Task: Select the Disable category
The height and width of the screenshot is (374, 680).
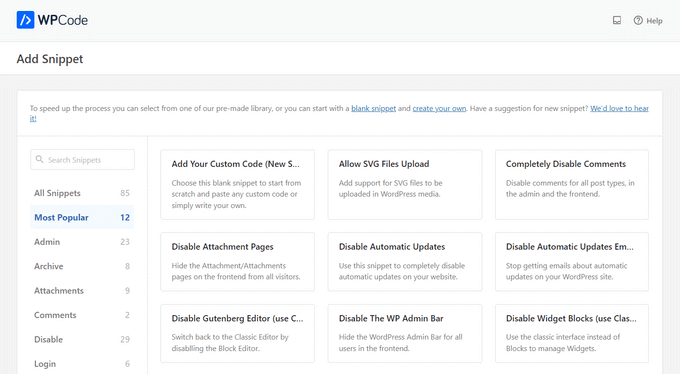Action: tap(82, 339)
